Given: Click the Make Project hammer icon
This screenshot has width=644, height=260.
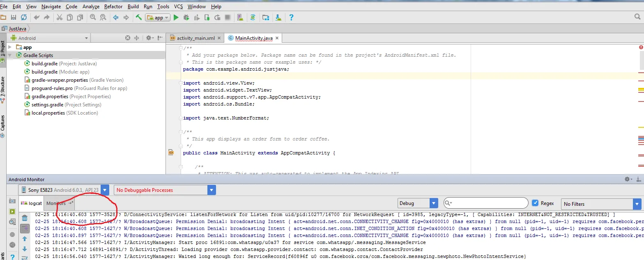Looking at the screenshot, I should point(139,18).
